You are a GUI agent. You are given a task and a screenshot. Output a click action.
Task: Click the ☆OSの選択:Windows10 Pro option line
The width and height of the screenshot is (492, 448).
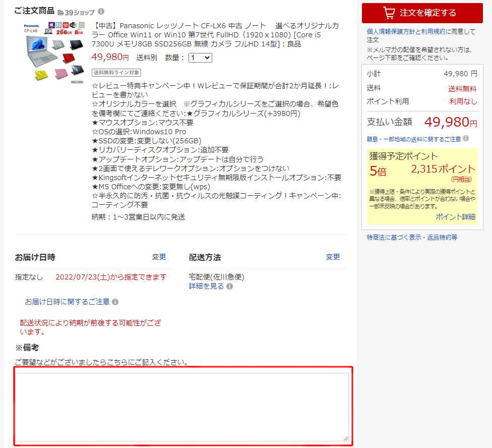pyautogui.click(x=139, y=132)
